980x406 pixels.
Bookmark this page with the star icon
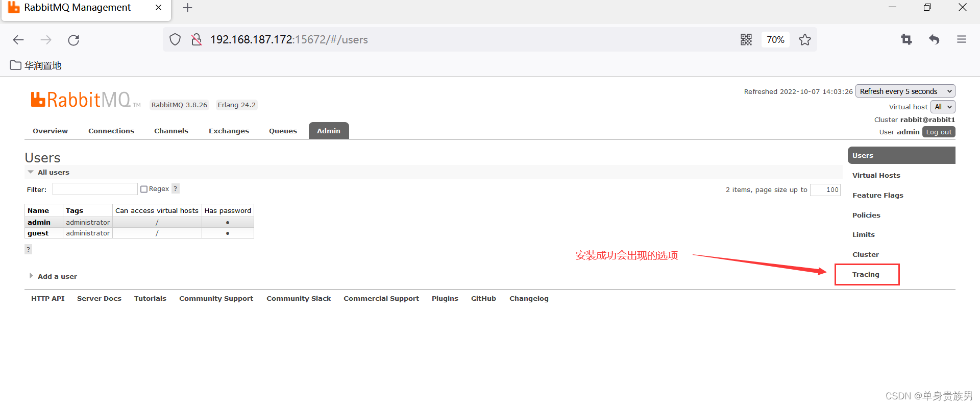805,39
